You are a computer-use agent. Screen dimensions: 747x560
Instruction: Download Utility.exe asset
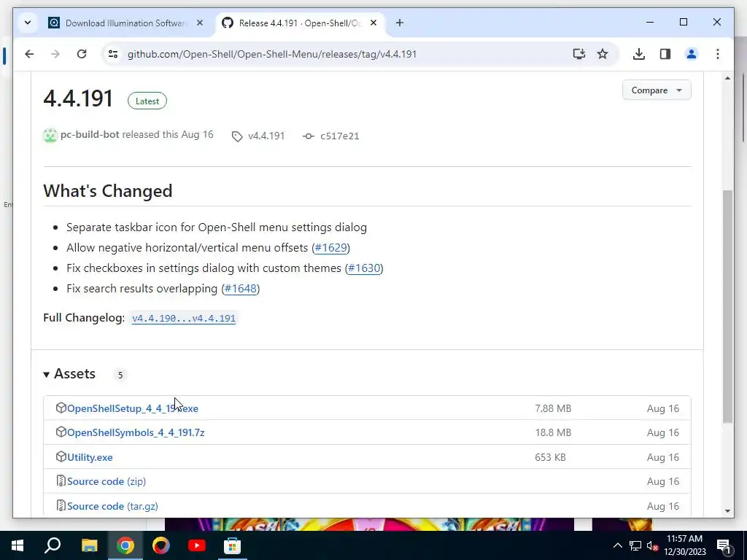(x=90, y=458)
